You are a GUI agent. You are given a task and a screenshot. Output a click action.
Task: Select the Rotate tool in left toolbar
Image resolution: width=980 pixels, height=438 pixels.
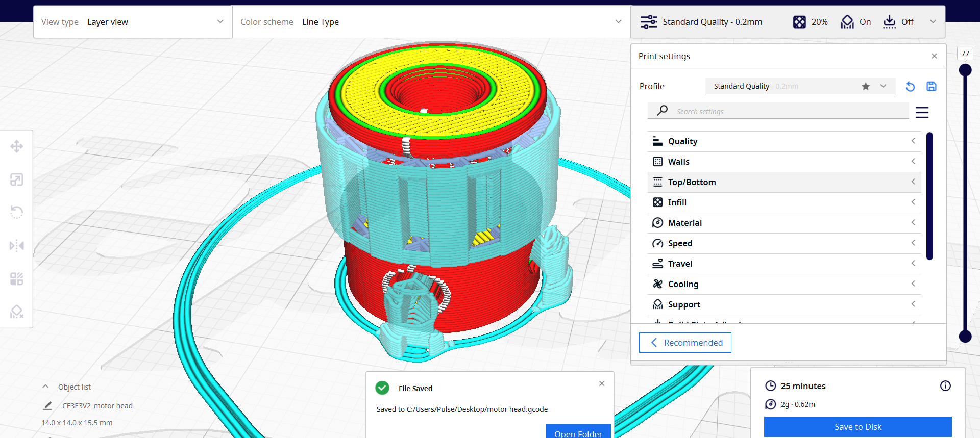(x=17, y=212)
